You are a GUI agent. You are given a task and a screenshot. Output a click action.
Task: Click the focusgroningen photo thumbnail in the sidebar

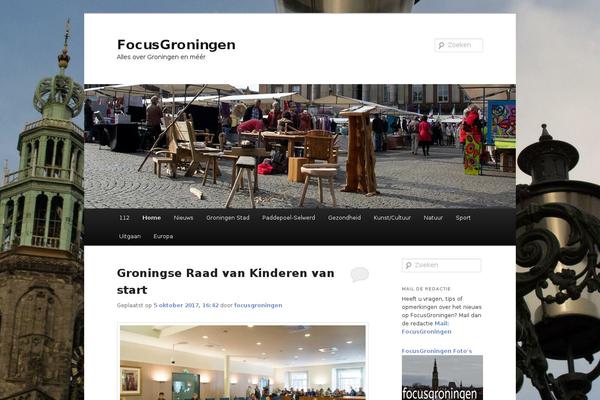point(442,377)
